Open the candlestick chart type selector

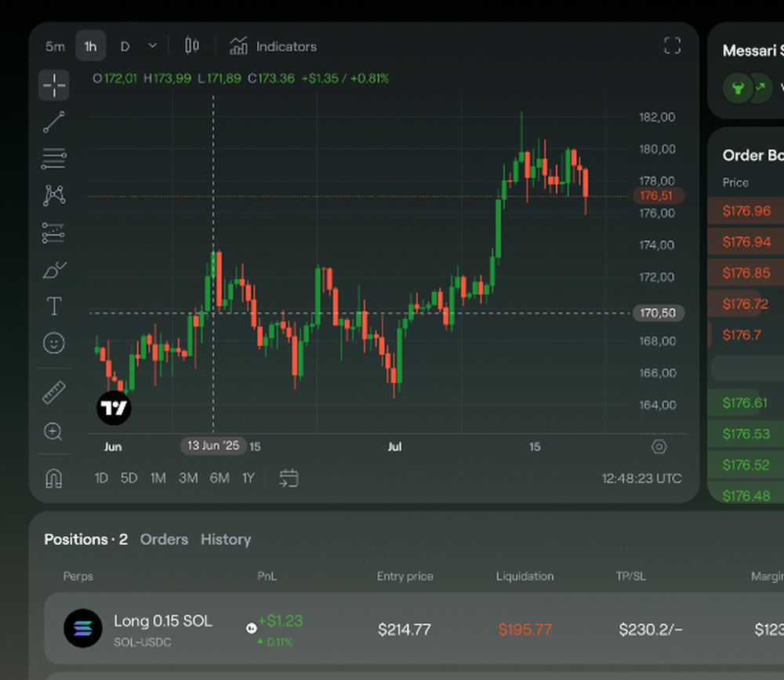[x=192, y=46]
